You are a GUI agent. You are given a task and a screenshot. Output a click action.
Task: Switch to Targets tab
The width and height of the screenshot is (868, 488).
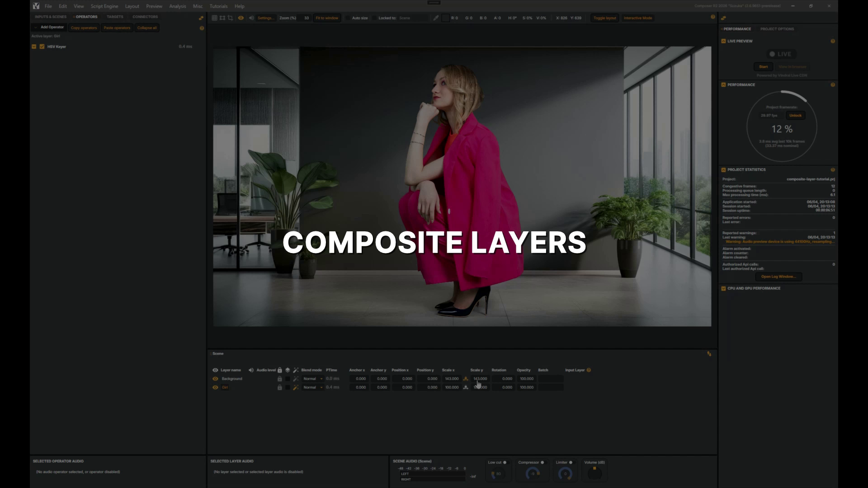point(115,17)
